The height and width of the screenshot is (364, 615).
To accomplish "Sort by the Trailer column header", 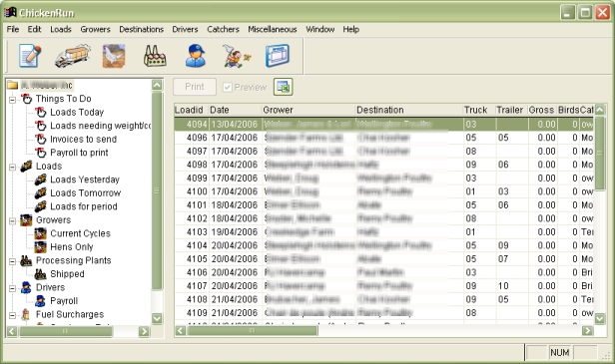I will [x=511, y=110].
